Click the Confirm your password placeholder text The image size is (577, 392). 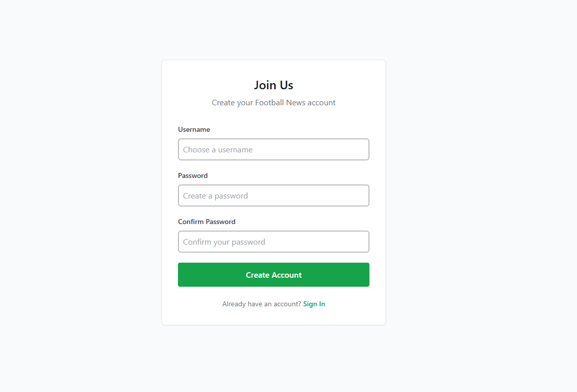[224, 242]
